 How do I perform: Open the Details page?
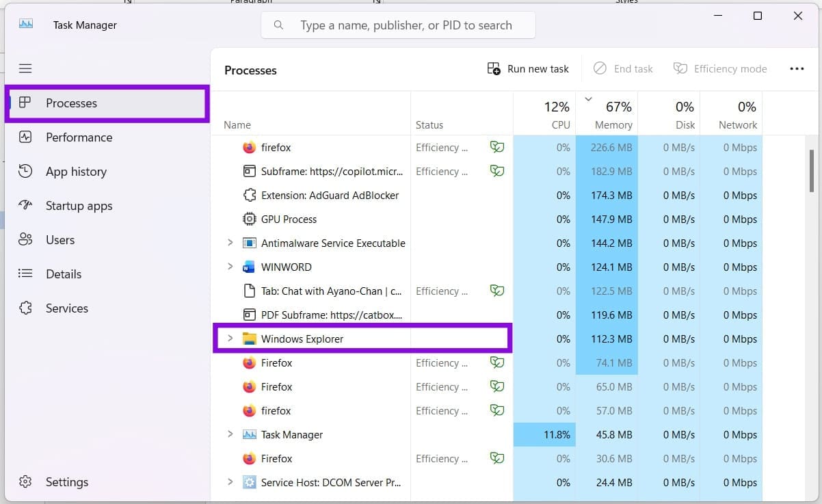tap(107, 274)
